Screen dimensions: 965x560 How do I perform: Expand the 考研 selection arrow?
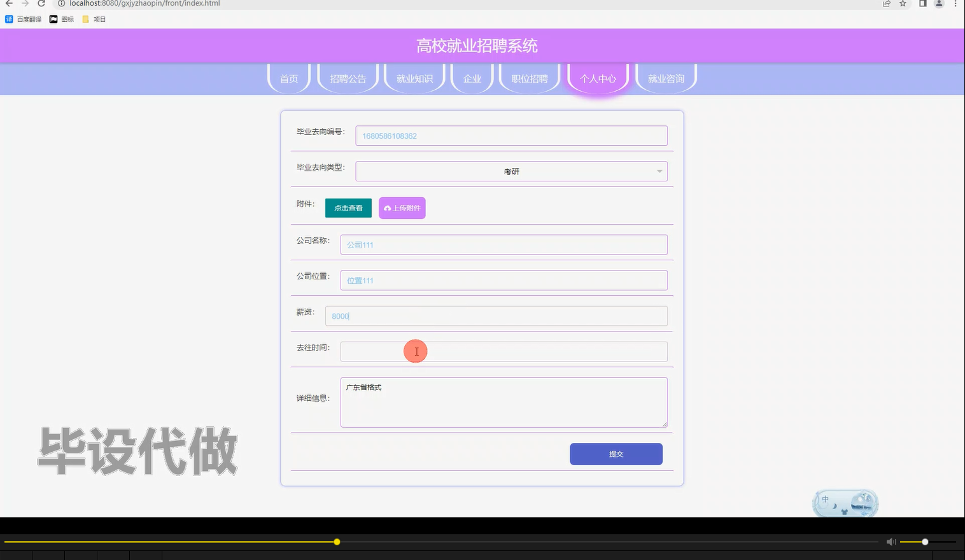(659, 171)
